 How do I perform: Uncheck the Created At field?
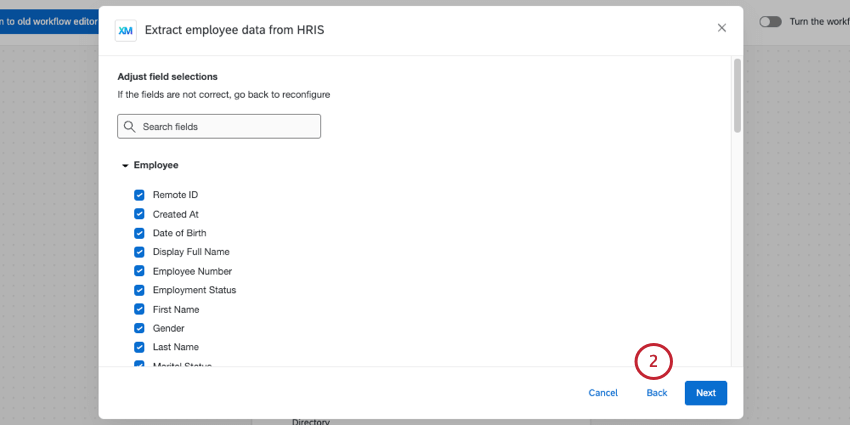point(140,214)
